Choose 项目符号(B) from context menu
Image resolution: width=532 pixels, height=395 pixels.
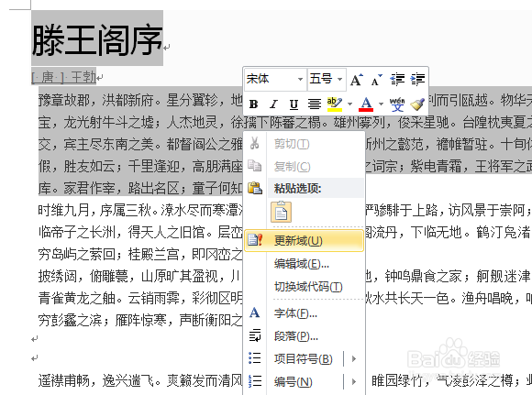304,358
